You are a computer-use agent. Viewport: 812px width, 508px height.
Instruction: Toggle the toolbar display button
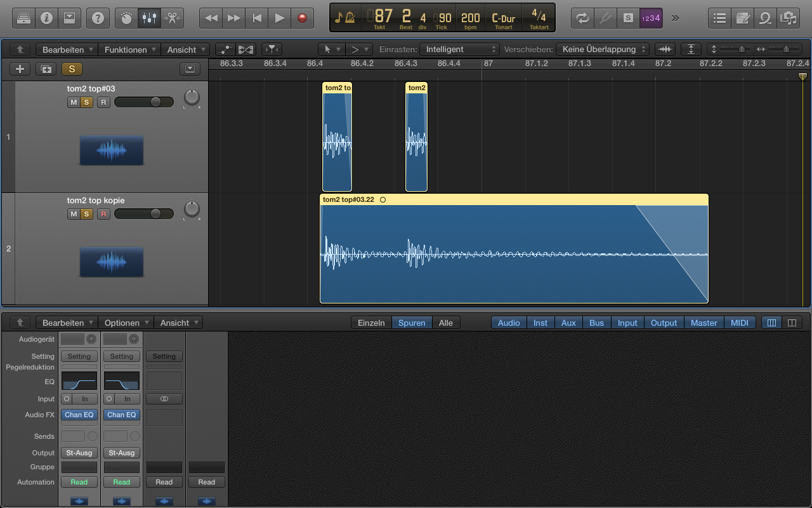click(x=70, y=18)
